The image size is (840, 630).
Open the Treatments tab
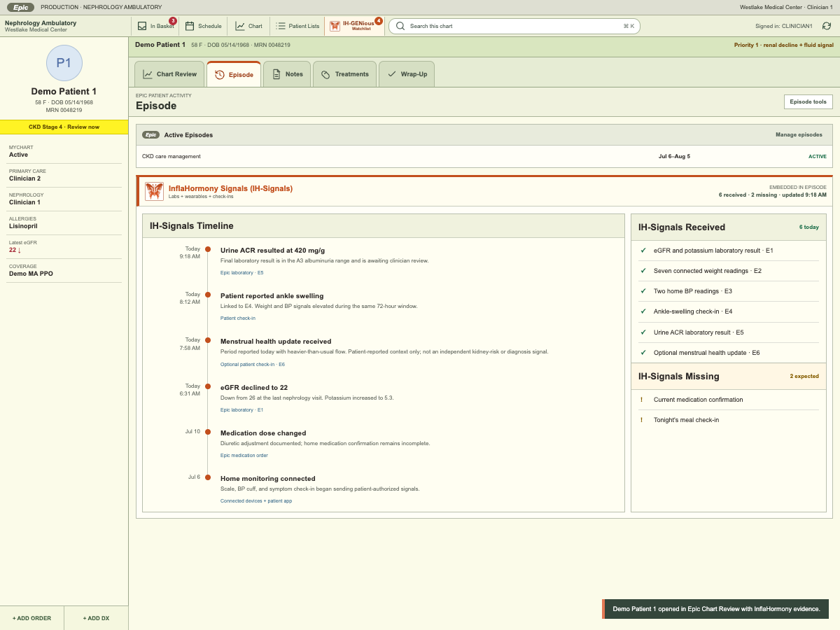344,74
